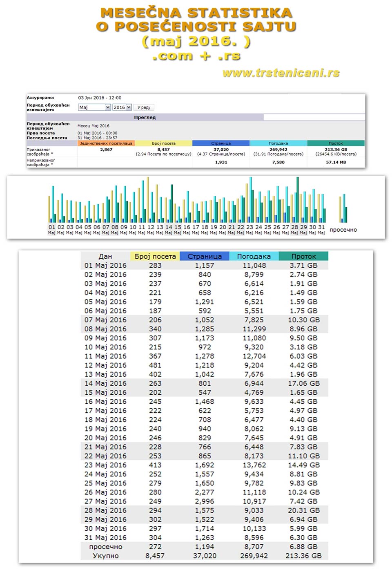Click the orange Јединствених посетилаца header
392x570 pixels.
pyautogui.click(x=106, y=143)
